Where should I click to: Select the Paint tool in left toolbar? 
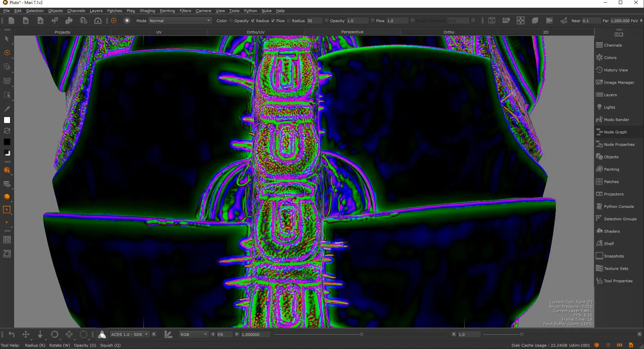[7, 53]
